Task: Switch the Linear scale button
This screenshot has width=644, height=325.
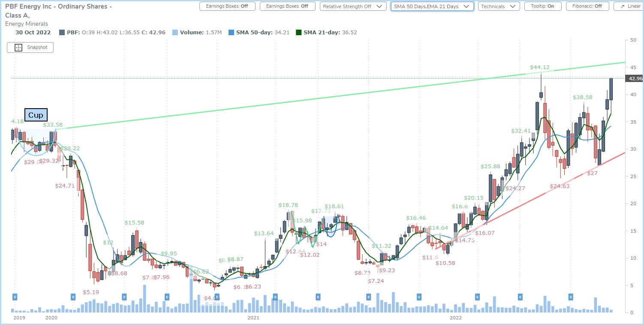Action: pyautogui.click(x=629, y=6)
